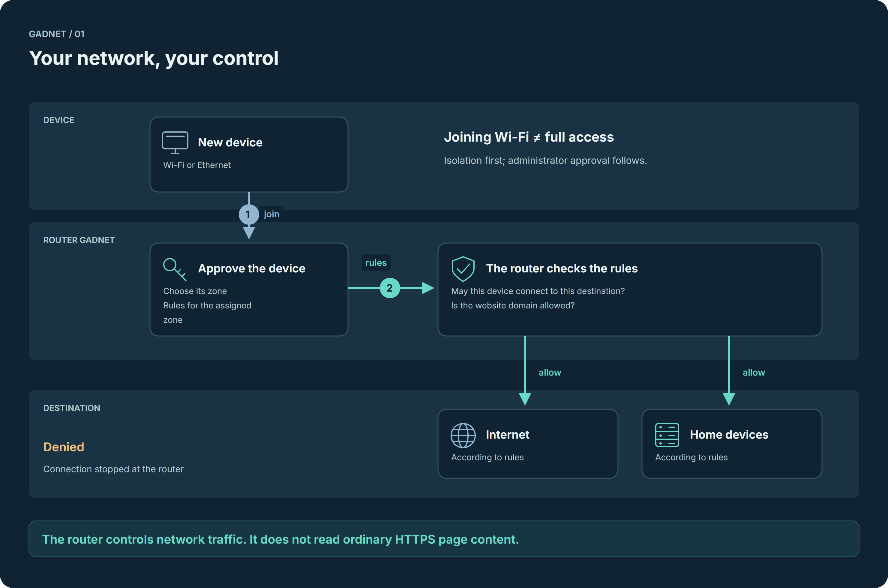Click 'Isolation first; administrator approval follows.' text
The height and width of the screenshot is (588, 888).
coord(545,160)
